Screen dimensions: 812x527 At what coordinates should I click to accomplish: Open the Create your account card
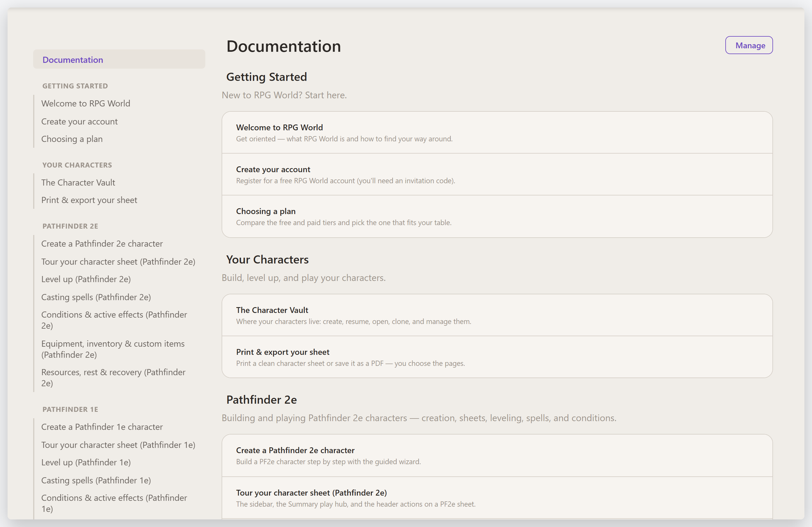click(x=497, y=174)
